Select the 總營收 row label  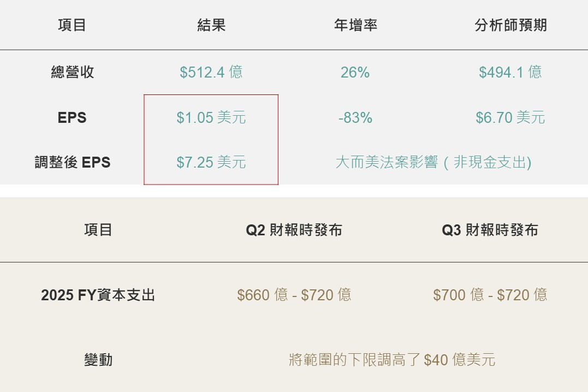click(x=72, y=72)
